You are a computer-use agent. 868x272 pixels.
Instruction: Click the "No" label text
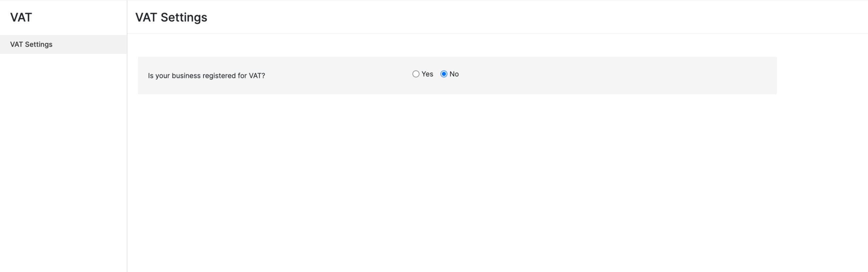(454, 74)
